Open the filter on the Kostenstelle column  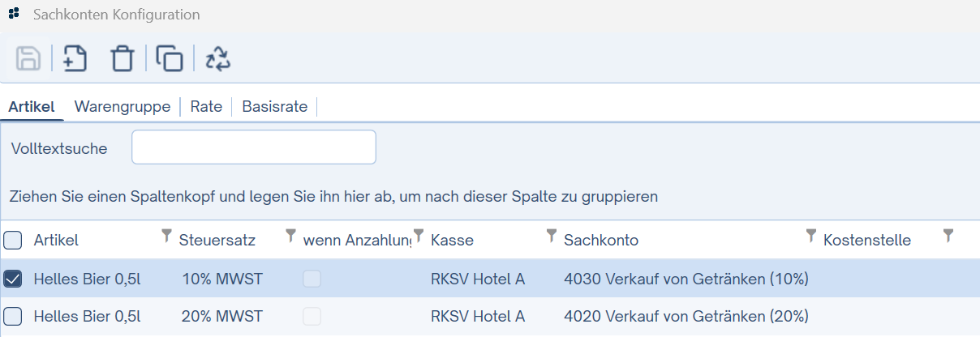click(x=948, y=236)
